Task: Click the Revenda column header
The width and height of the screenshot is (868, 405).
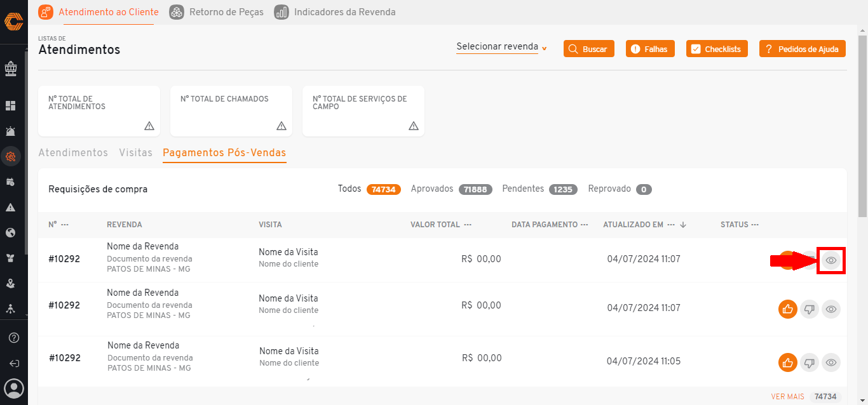Action: 125,225
